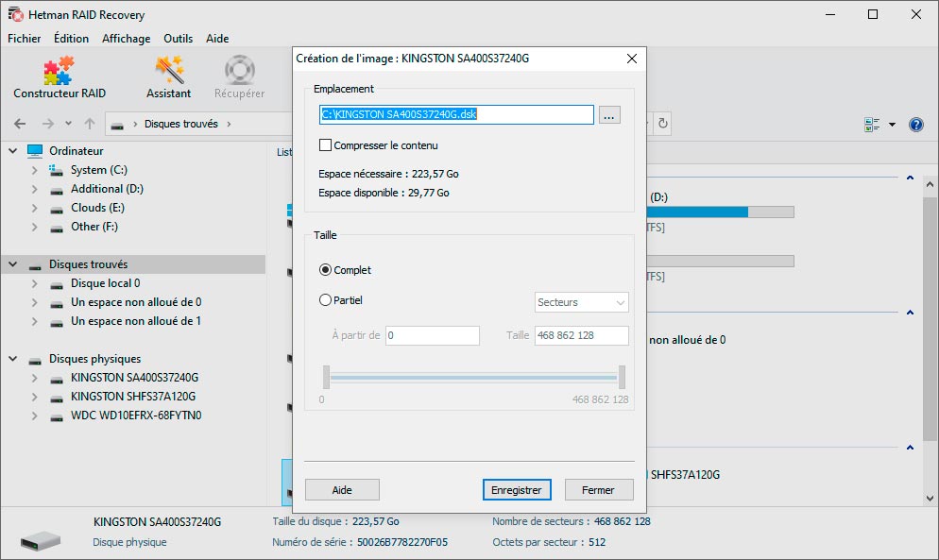939x560 pixels.
Task: Open the Outils menu
Action: click(178, 39)
